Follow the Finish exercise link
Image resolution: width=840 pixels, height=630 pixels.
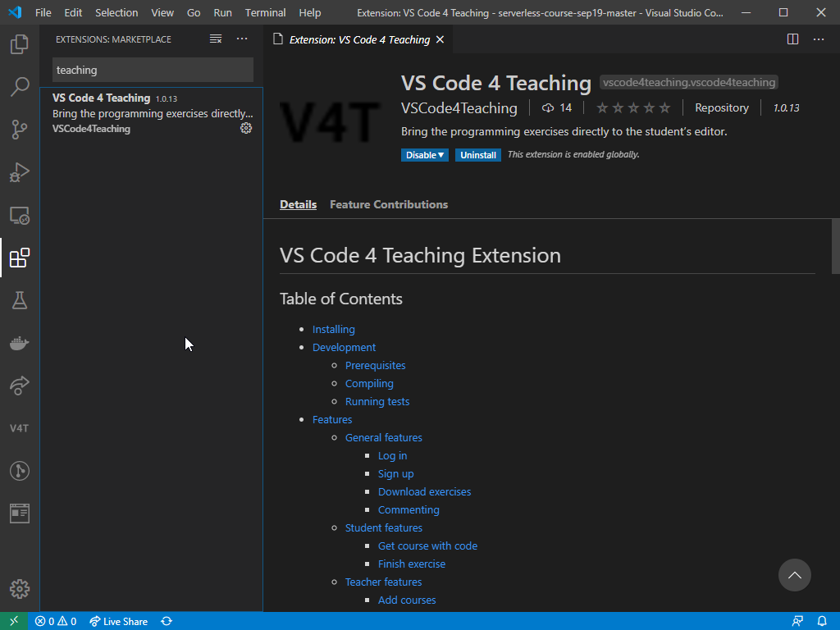(x=412, y=564)
